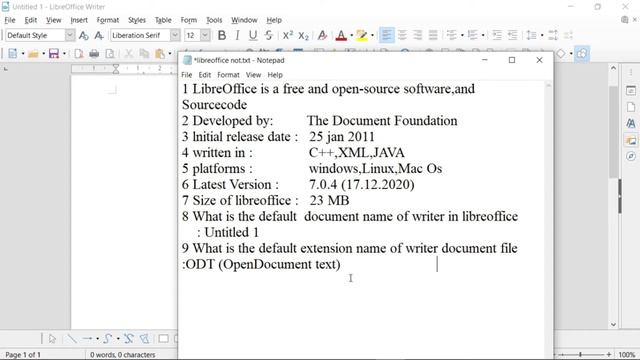
Task: Open sidebar Gallery panel
Action: tap(631, 140)
